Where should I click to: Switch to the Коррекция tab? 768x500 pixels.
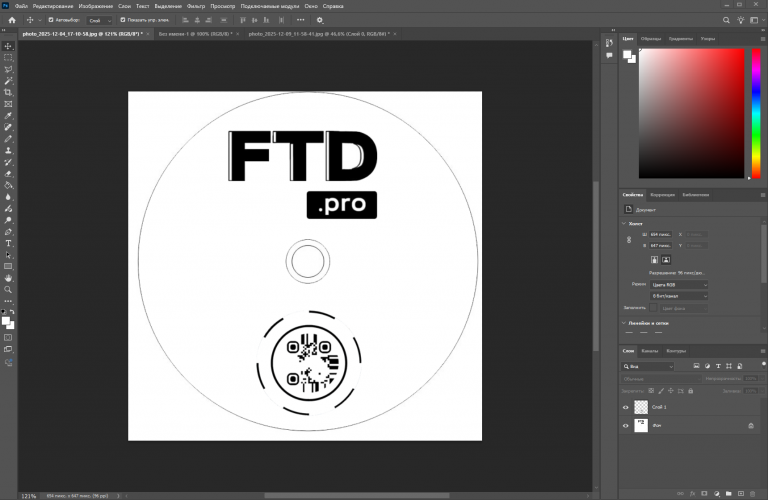tap(662, 195)
